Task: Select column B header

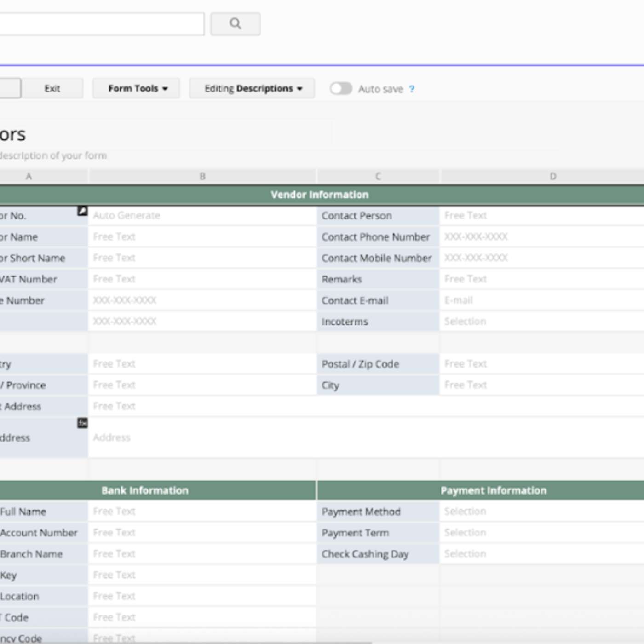Action: pyautogui.click(x=202, y=176)
